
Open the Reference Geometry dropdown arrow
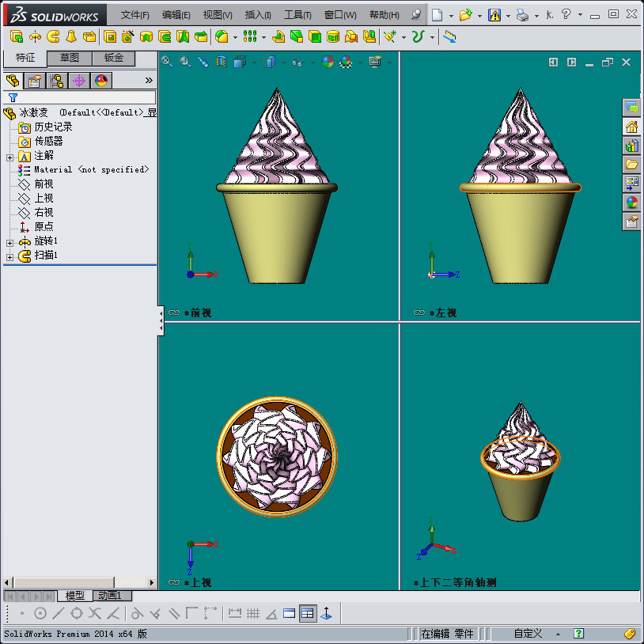click(403, 38)
